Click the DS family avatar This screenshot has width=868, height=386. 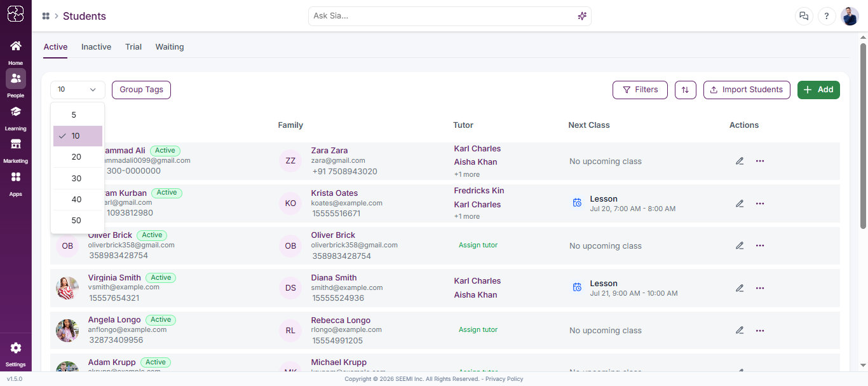tap(290, 288)
